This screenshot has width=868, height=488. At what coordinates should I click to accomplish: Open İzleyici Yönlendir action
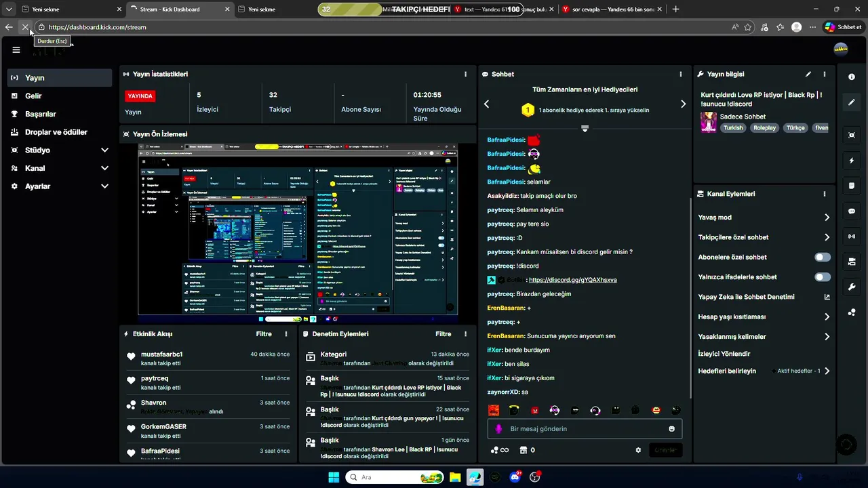[724, 354]
